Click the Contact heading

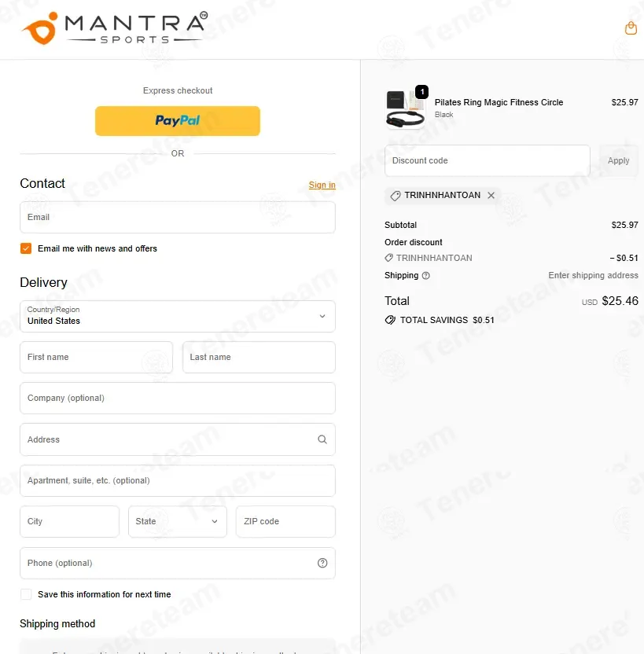(42, 183)
